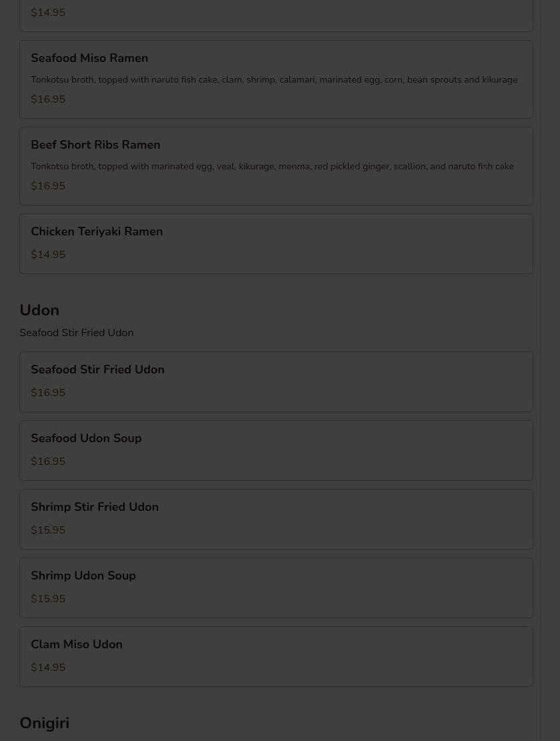Pick Shrimp Stir Fried Udon item
Screen dimensions: 560x741
pos(276,519)
